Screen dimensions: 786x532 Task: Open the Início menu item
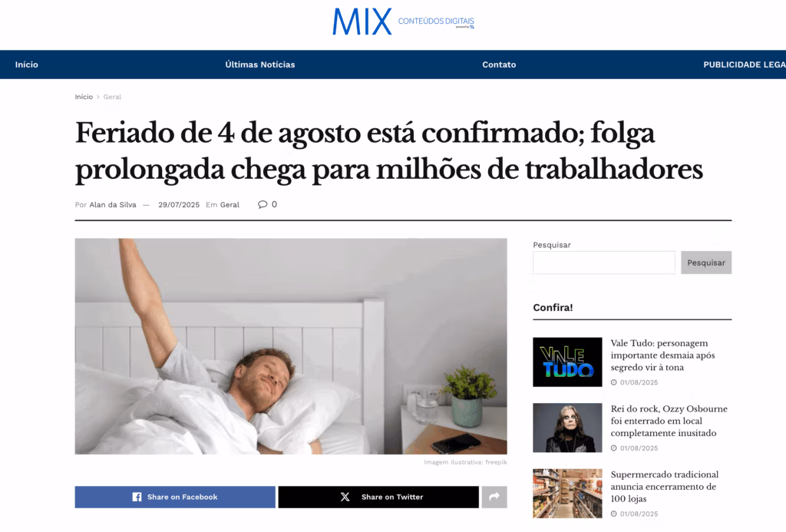pyautogui.click(x=27, y=64)
